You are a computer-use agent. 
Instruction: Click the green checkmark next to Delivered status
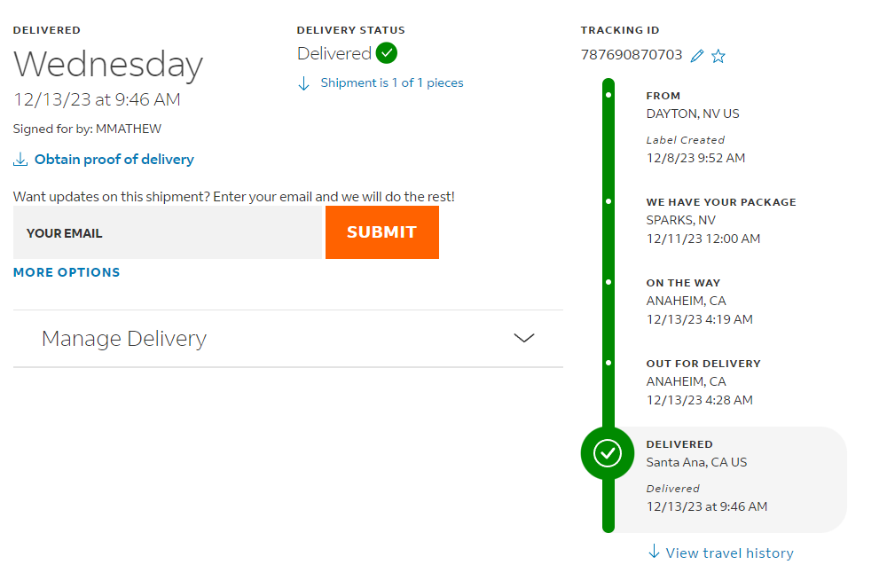pyautogui.click(x=387, y=53)
